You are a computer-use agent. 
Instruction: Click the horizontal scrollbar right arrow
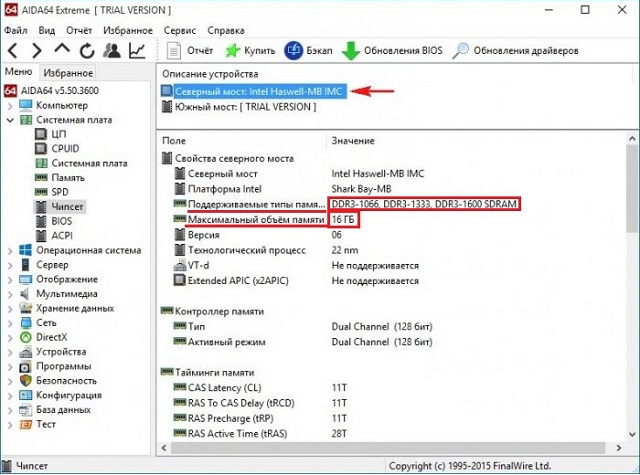(619, 448)
